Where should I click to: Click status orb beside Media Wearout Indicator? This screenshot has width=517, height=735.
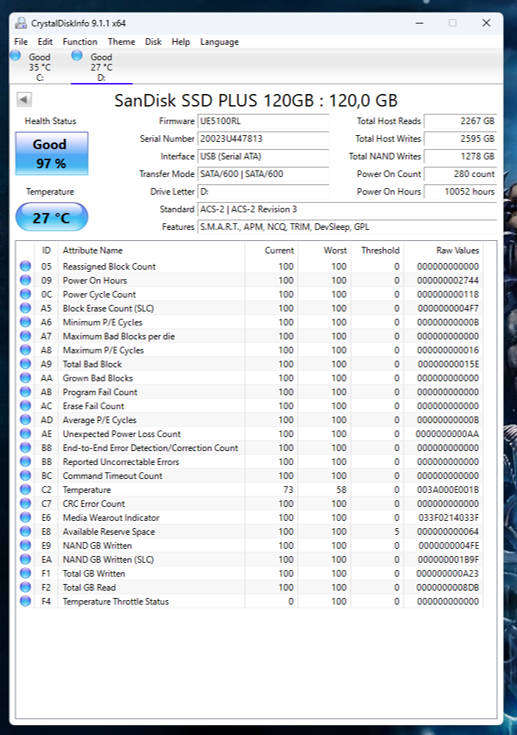coord(26,518)
